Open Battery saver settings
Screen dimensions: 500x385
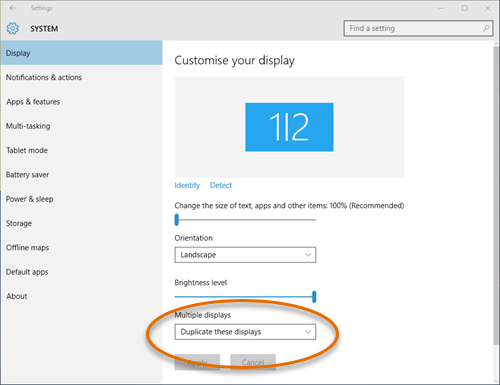click(27, 175)
